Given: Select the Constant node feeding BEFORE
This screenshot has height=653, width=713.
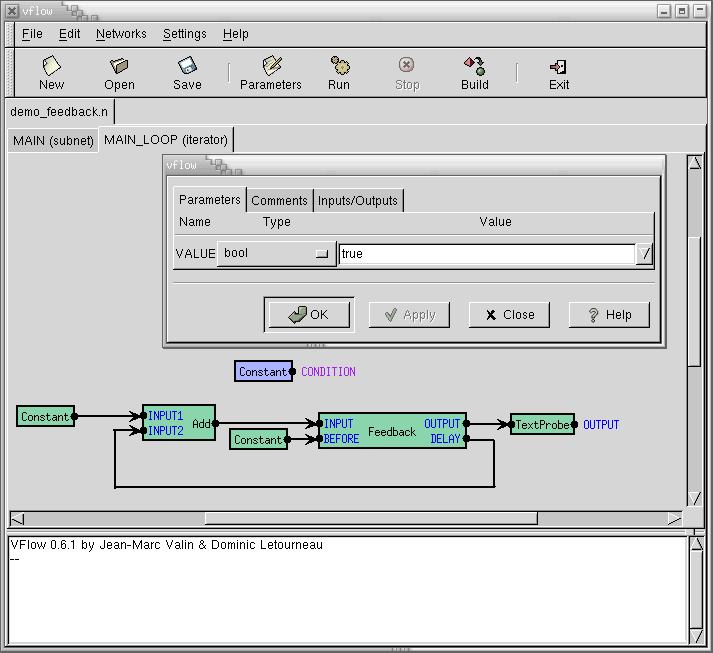Looking at the screenshot, I should point(258,440).
